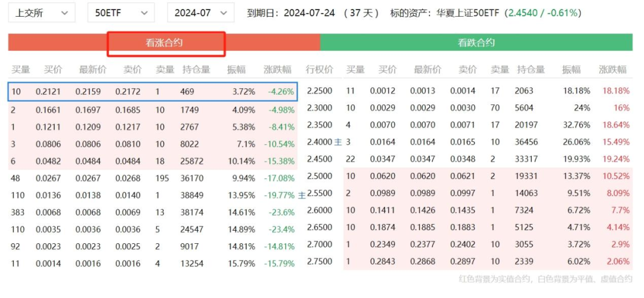Click call open interest value 38849
This screenshot has height=298, width=644.
(x=191, y=195)
